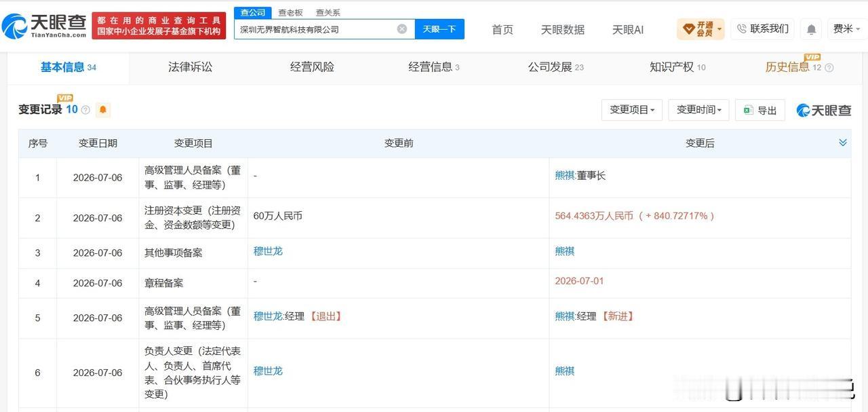Toggle the orange alert bell beside 变更记录
This screenshot has height=412, width=868.
tap(103, 109)
